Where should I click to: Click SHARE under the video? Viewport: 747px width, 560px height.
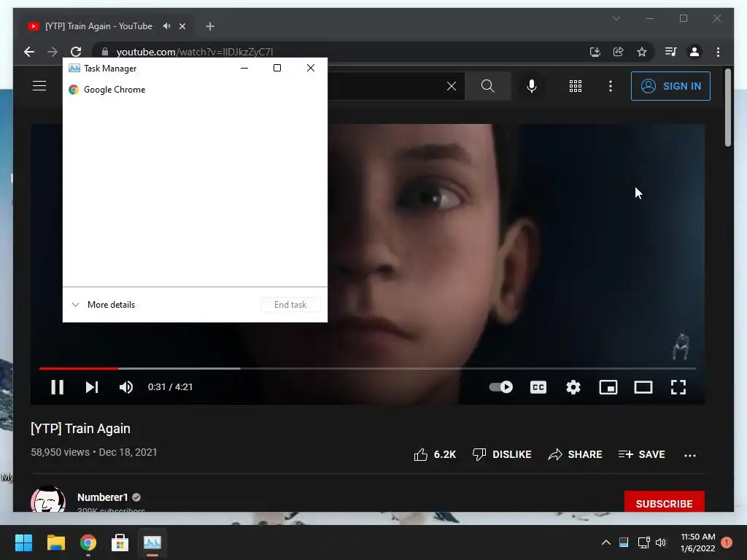point(575,454)
